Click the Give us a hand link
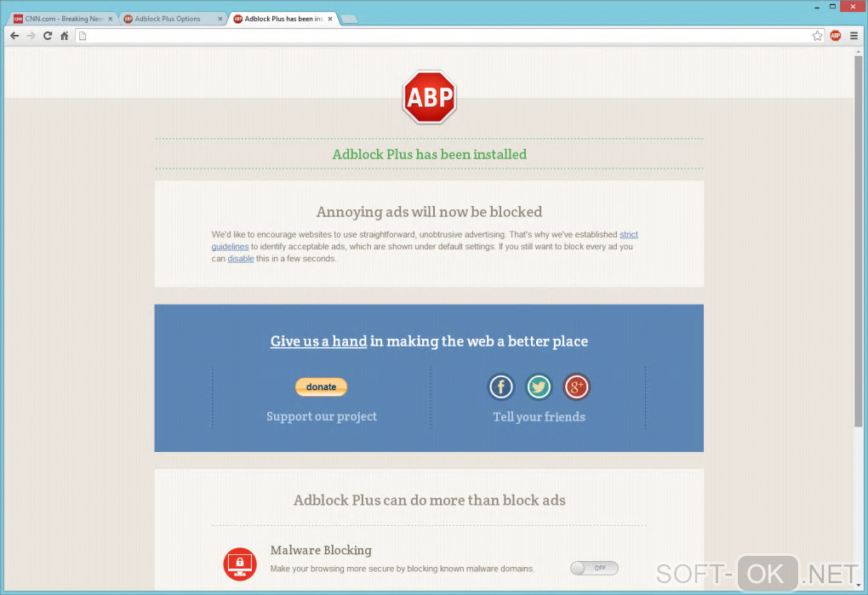This screenshot has height=595, width=868. (318, 341)
